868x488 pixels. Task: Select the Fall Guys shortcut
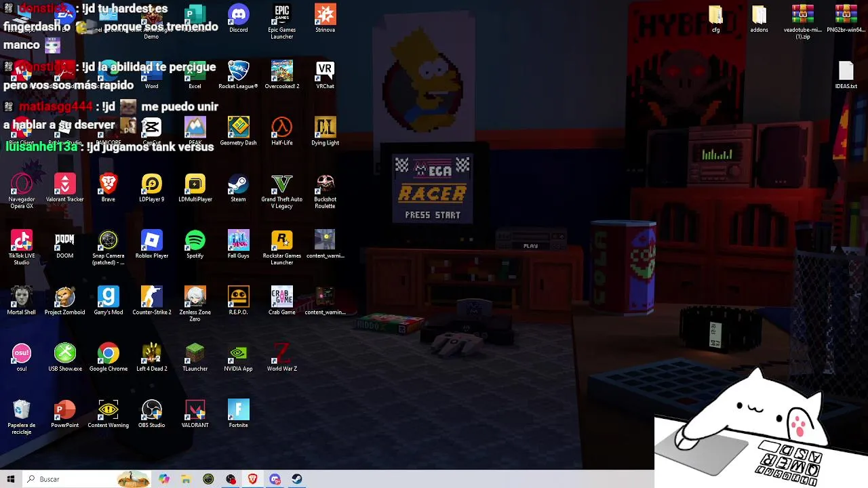[x=238, y=244]
